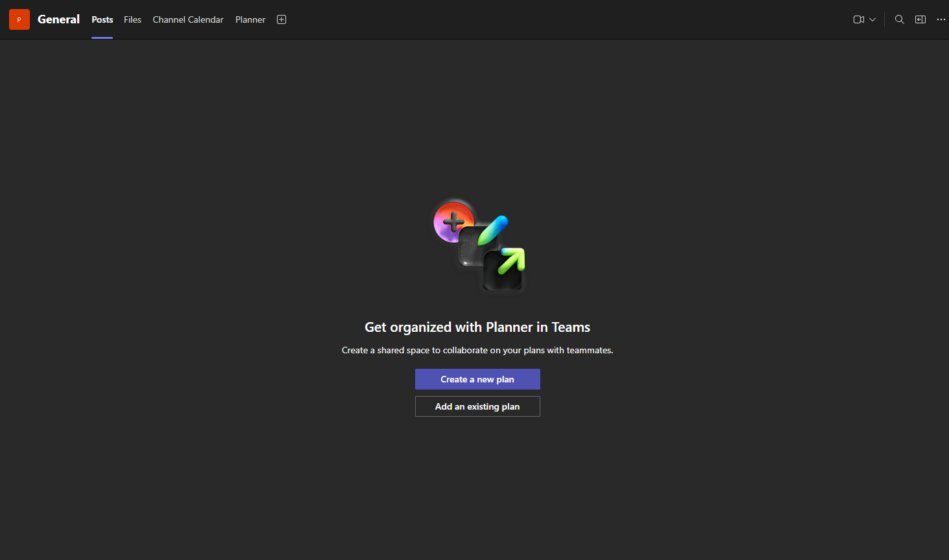Search in channel with the magnifier icon
This screenshot has width=949, height=560.
[900, 19]
